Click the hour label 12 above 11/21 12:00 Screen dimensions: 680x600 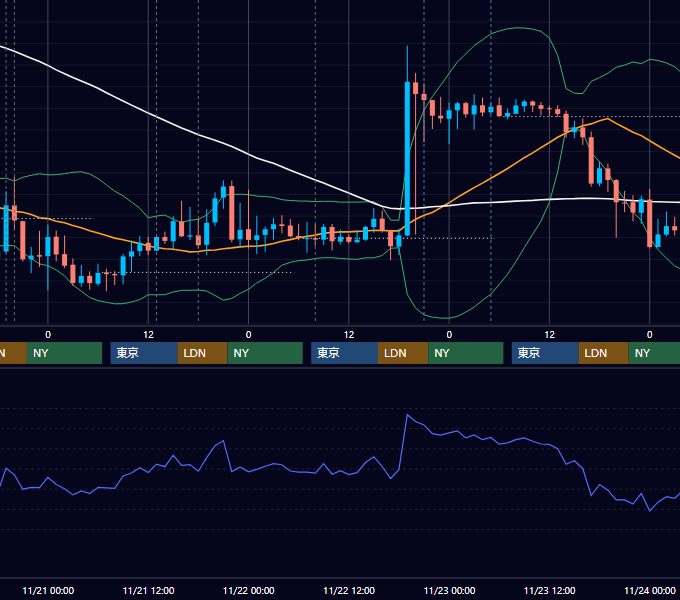[148, 335]
